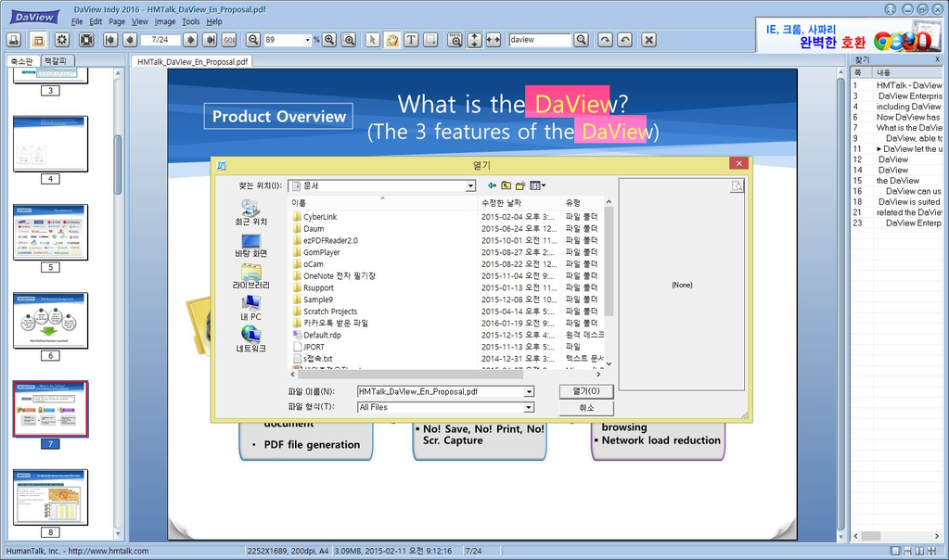Open the 파일 형식 All Files dropdown

529,408
